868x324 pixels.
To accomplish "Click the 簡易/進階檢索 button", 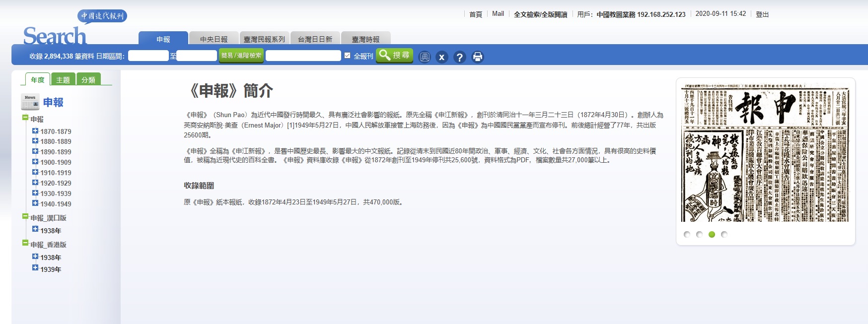I will 241,56.
